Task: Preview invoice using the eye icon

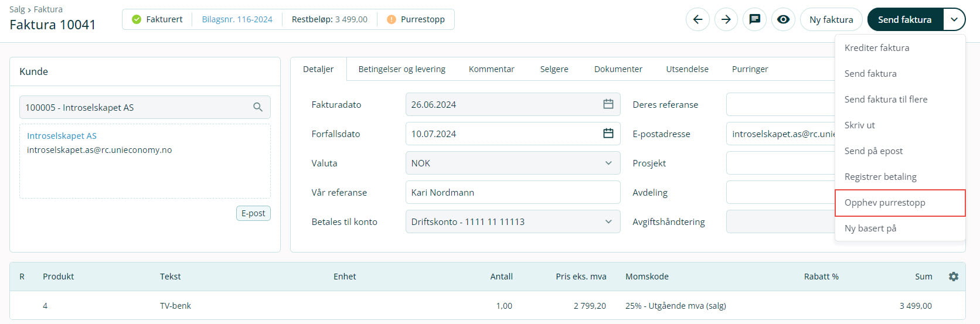Action: 783,19
